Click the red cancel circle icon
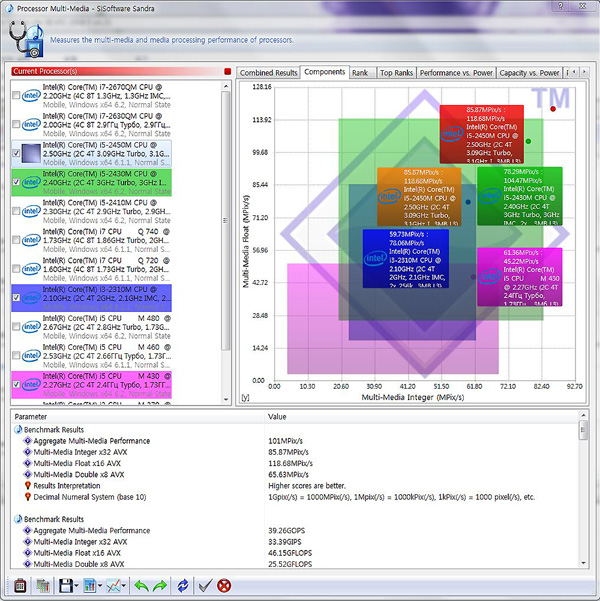 click(224, 586)
